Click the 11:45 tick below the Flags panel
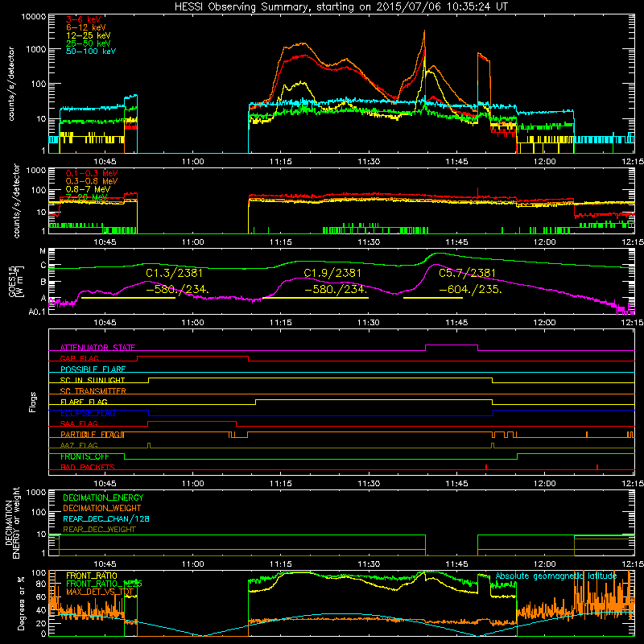Image resolution: width=644 pixels, height=644 pixels. click(x=456, y=484)
